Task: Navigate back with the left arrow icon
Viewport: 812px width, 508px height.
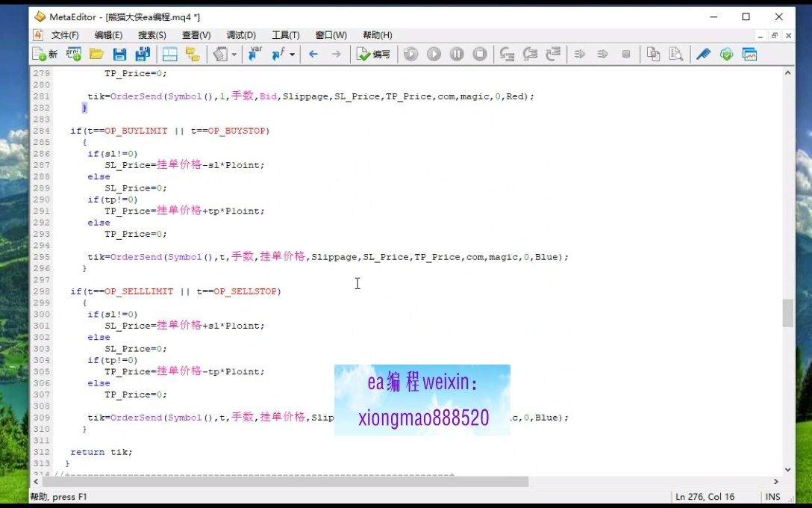Action: [x=313, y=53]
